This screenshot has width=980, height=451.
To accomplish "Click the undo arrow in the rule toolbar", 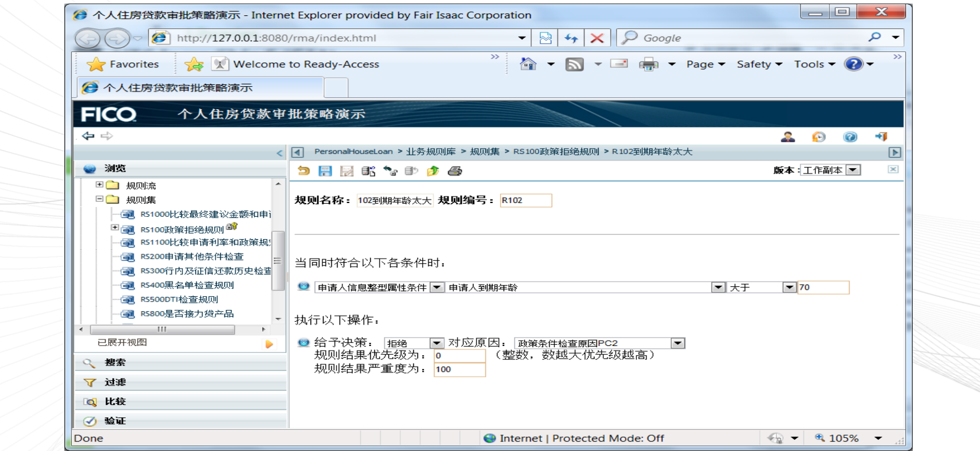I will point(303,171).
